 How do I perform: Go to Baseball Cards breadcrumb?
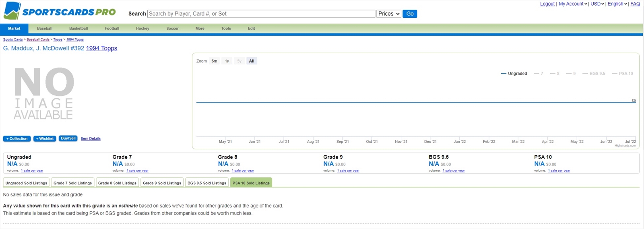pyautogui.click(x=38, y=39)
